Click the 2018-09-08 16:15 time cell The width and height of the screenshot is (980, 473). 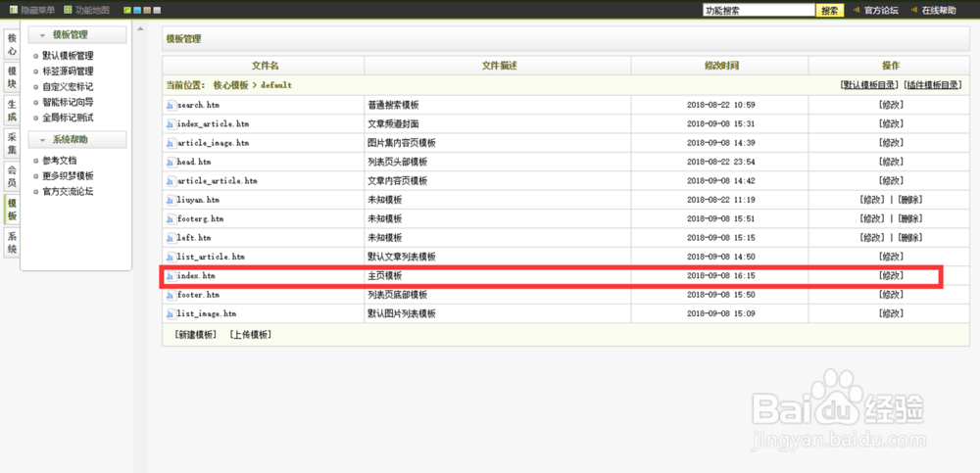point(720,275)
